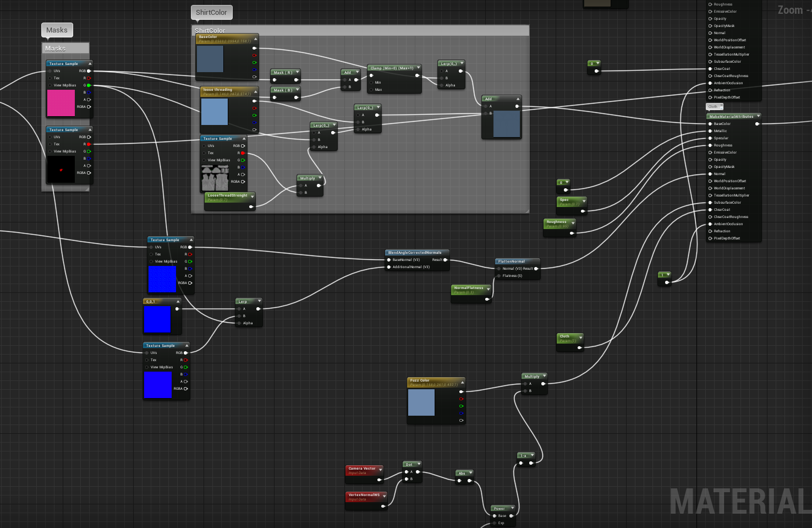This screenshot has width=812, height=528.
Task: Click RGB output pin of pink Texture Sample
Action: coord(89,71)
